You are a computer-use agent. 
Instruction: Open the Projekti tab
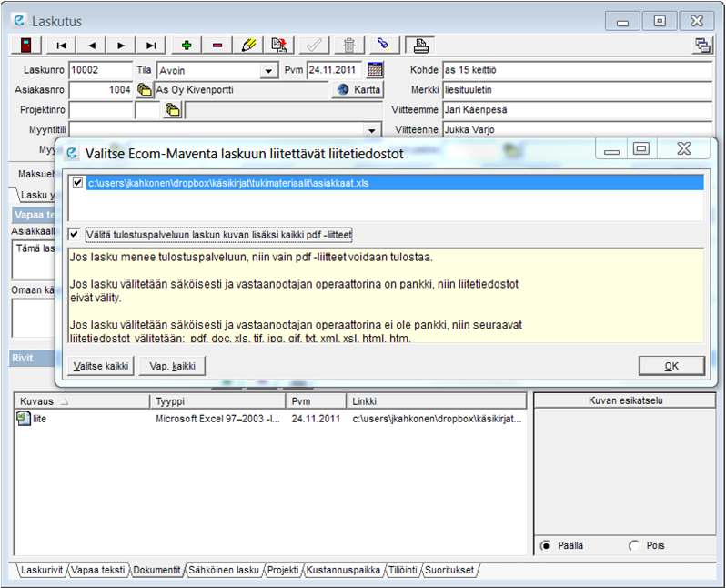[283, 570]
